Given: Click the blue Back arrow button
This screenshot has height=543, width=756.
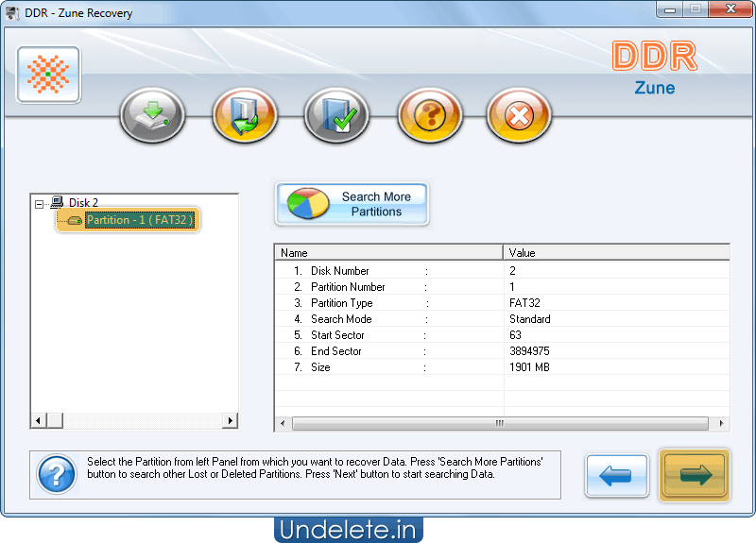Looking at the screenshot, I should coord(617,476).
